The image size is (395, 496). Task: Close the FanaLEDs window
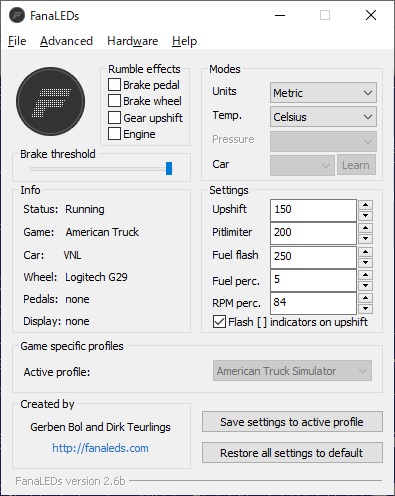371,15
